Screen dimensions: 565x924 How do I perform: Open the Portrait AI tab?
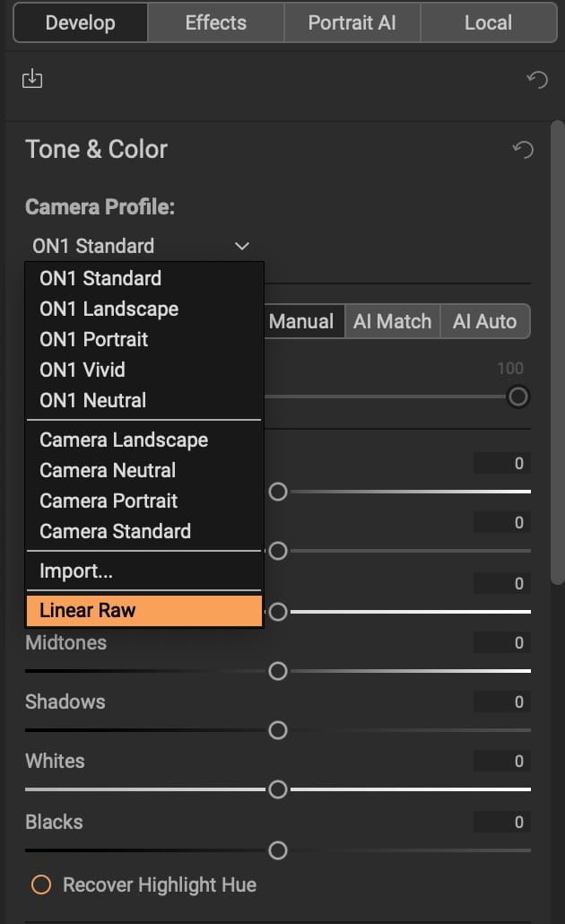point(352,22)
